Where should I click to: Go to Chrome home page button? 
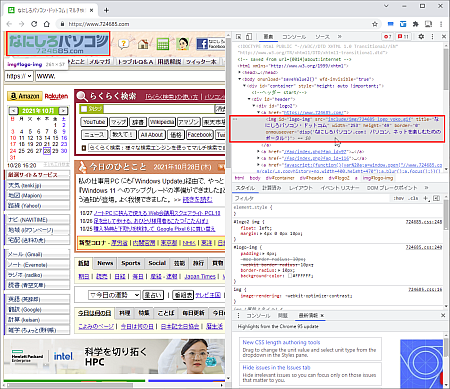(x=47, y=24)
